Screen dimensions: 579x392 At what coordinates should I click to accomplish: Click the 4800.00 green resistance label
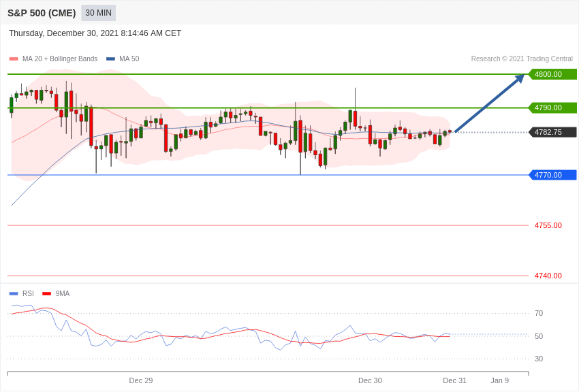(553, 74)
